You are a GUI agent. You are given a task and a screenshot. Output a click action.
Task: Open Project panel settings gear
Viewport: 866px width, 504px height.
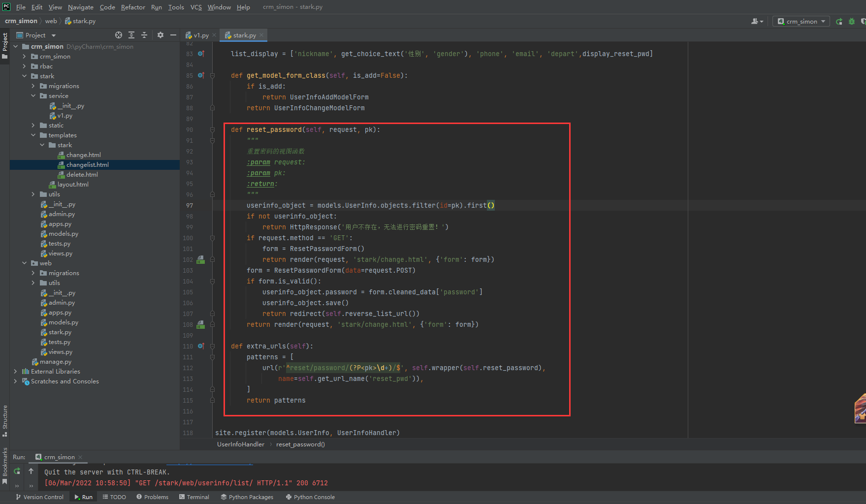tap(160, 35)
